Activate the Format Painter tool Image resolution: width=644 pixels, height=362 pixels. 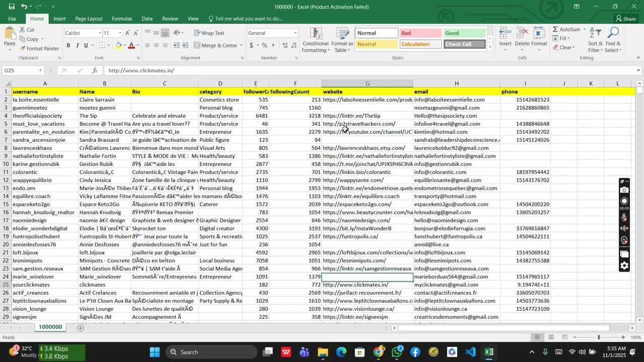[39, 49]
